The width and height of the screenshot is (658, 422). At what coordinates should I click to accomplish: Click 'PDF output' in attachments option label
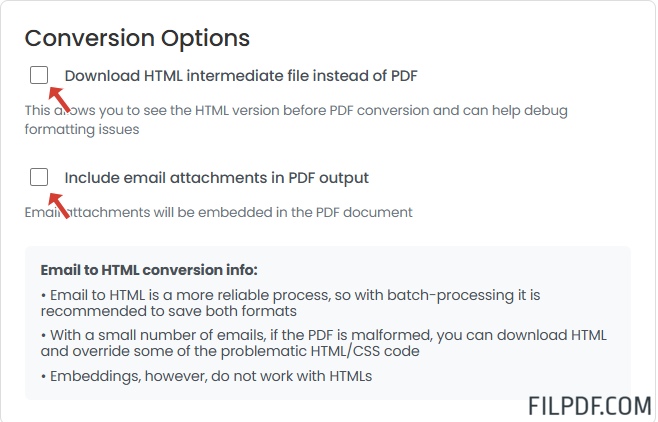tap(328, 178)
